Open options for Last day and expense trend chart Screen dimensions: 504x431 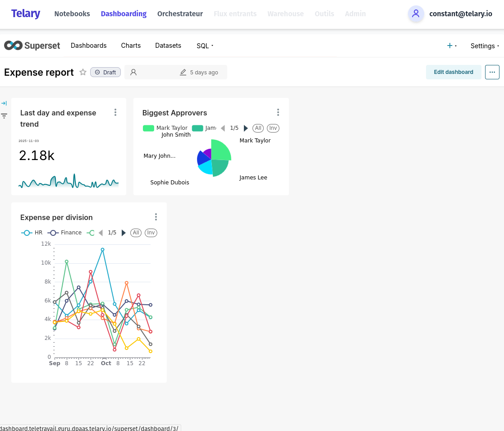click(115, 112)
